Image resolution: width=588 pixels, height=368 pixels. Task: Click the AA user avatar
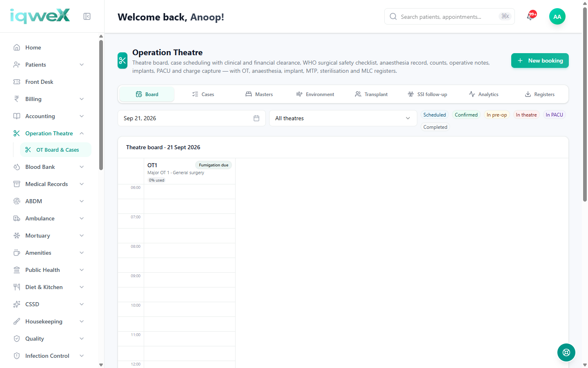pos(557,17)
